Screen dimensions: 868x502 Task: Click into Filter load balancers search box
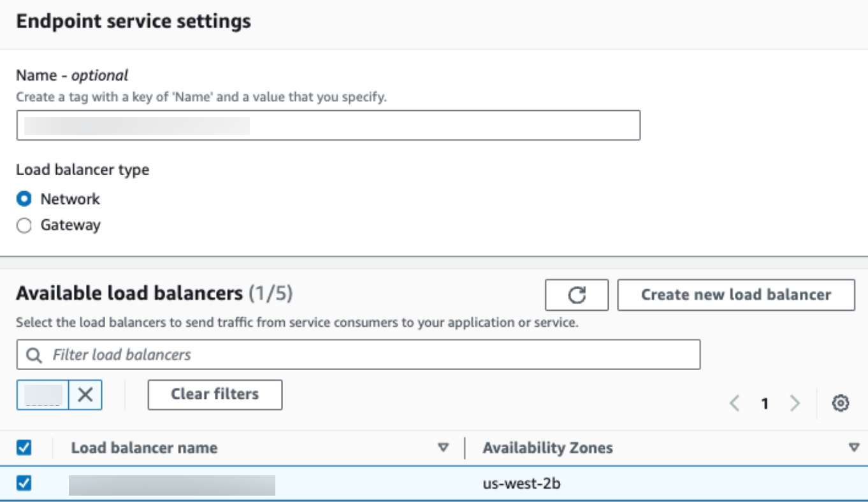[370, 355]
